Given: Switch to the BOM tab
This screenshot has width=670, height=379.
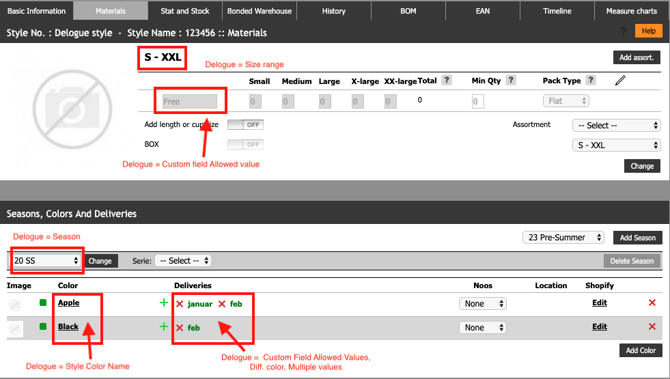Looking at the screenshot, I should pyautogui.click(x=408, y=11).
